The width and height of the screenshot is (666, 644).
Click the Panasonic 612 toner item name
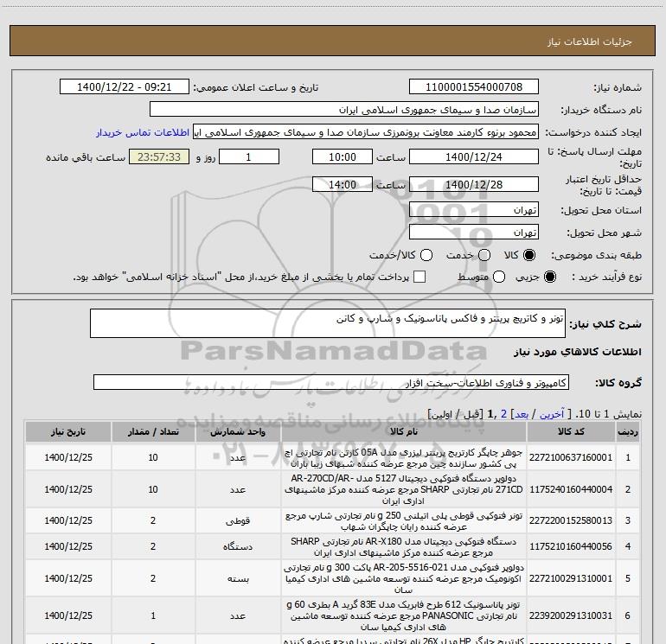point(404,615)
